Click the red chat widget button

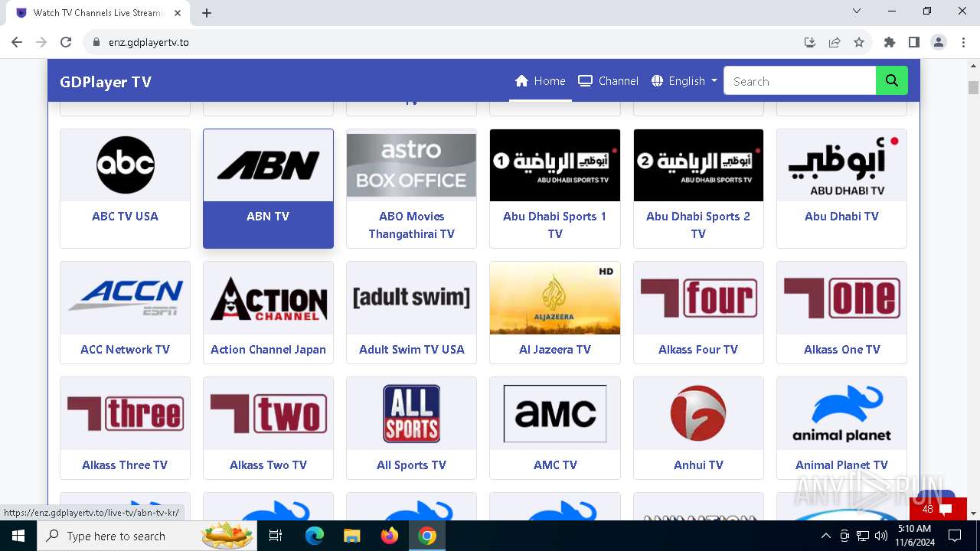point(938,509)
